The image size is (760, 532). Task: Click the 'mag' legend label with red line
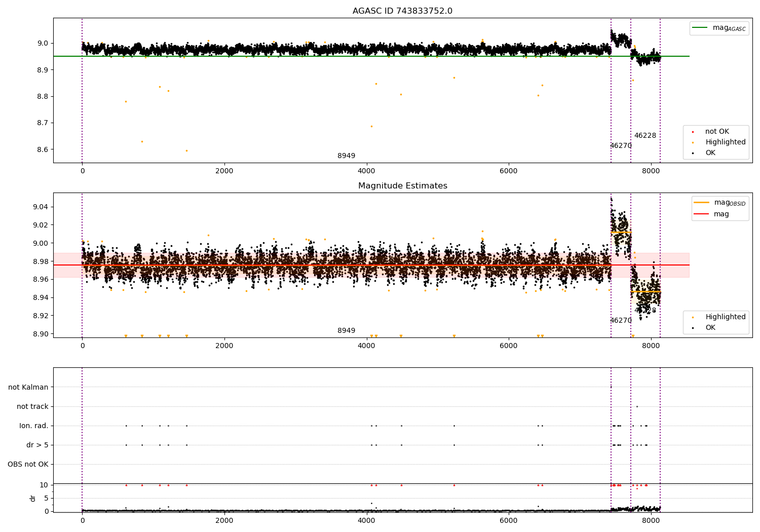click(x=721, y=214)
